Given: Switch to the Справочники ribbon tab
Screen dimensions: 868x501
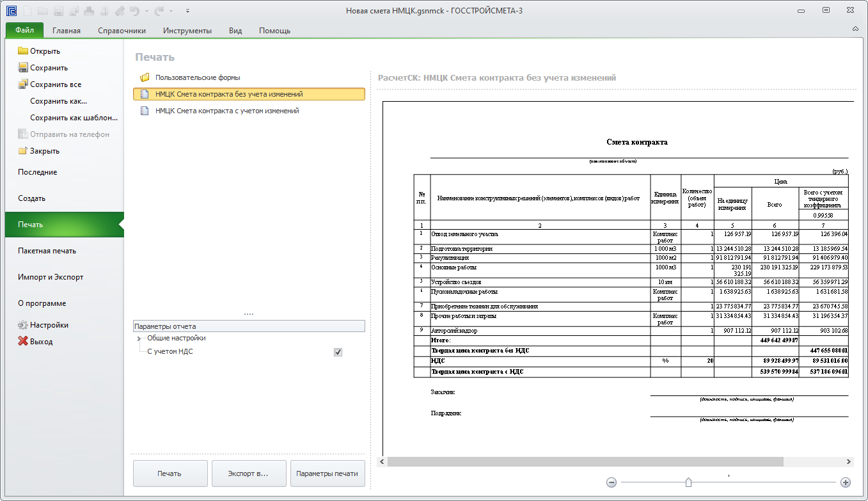Looking at the screenshot, I should pyautogui.click(x=122, y=30).
